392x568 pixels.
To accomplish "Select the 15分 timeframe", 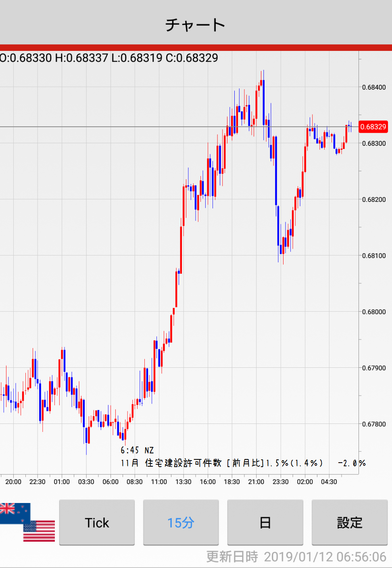I will tap(181, 522).
